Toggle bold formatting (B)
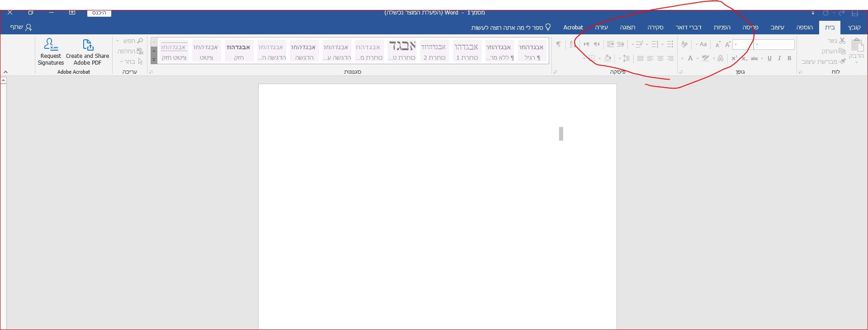This screenshot has height=330, width=868. 789,58
